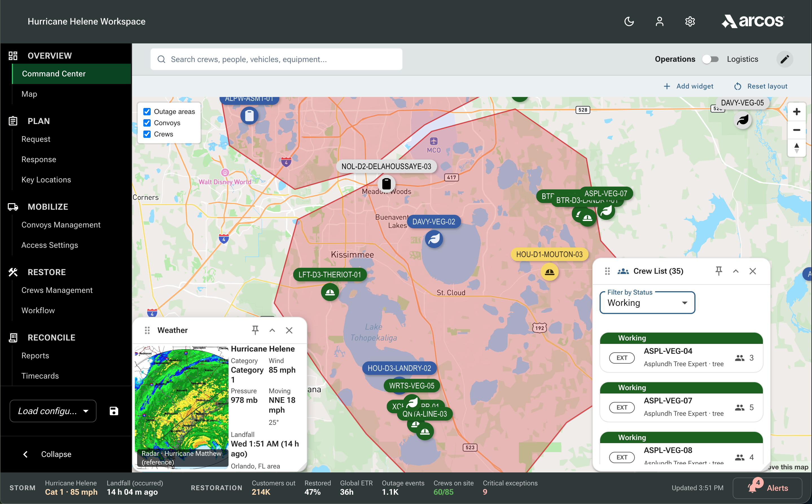Image resolution: width=812 pixels, height=504 pixels.
Task: Select the HOU-D1-MOUTON-03 hard hat marker
Action: tap(549, 272)
